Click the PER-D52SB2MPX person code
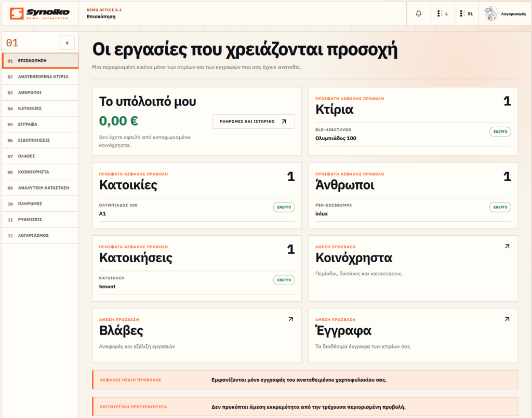This screenshot has height=418, width=532. [334, 206]
